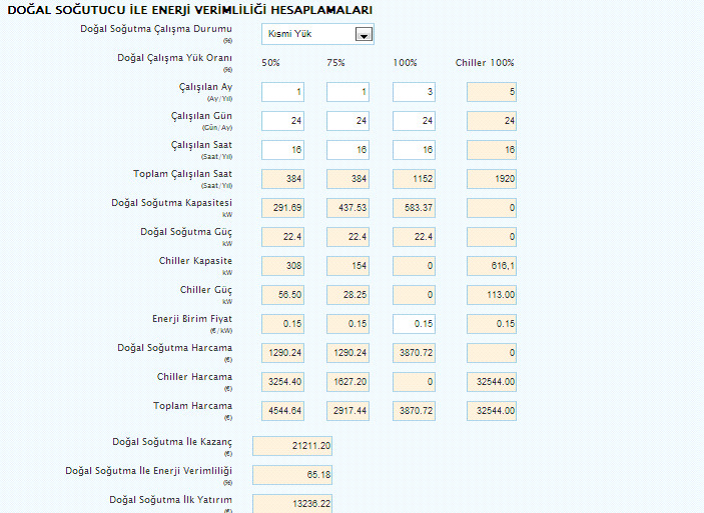Click the Çalışılan Gün field under 100%
The image size is (704, 513).
tap(413, 122)
